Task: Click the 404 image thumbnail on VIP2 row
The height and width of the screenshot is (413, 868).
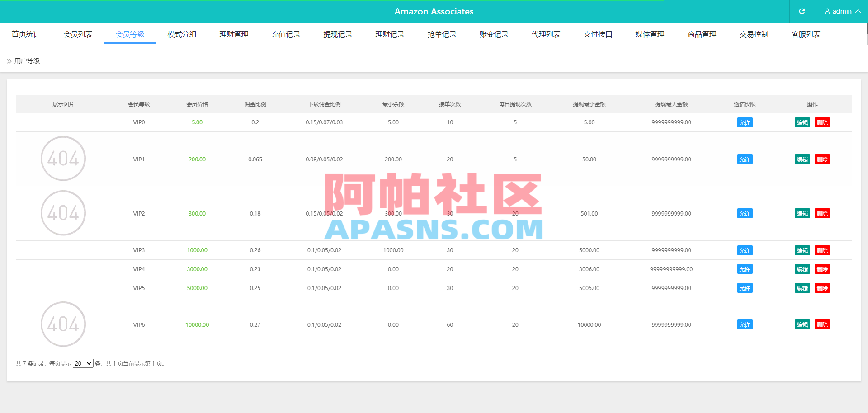Action: coord(63,213)
